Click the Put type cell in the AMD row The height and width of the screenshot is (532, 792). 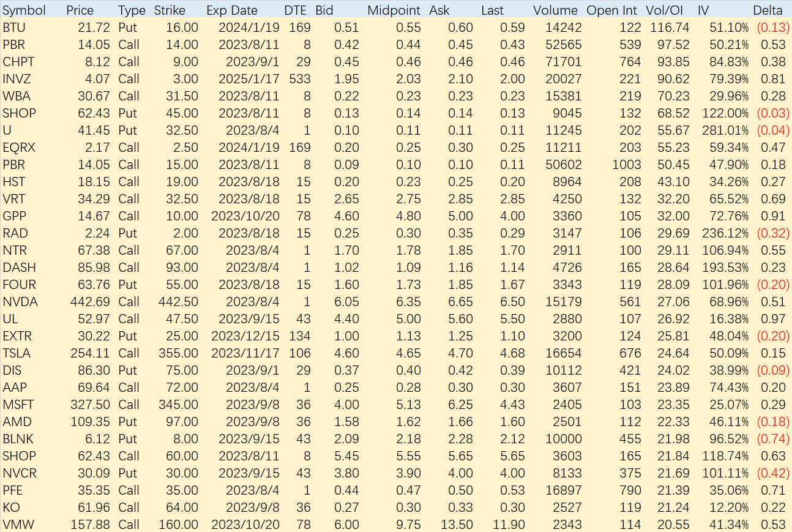coord(128,422)
